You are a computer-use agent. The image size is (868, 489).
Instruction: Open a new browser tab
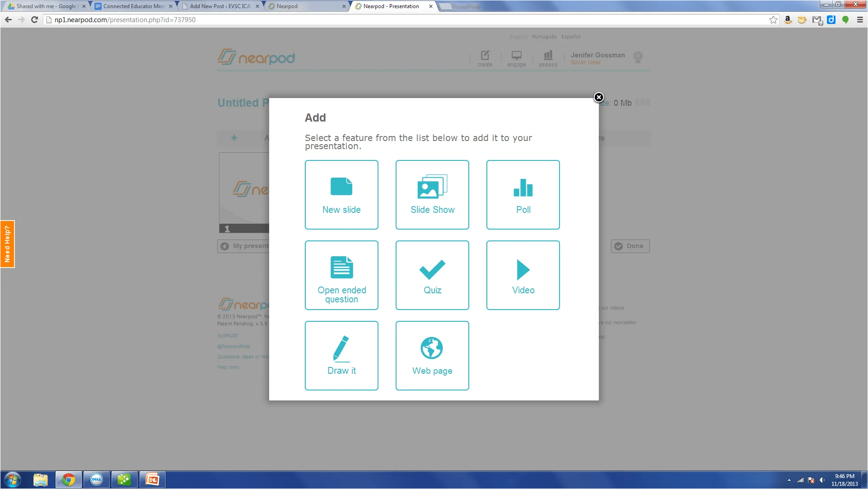tap(445, 6)
